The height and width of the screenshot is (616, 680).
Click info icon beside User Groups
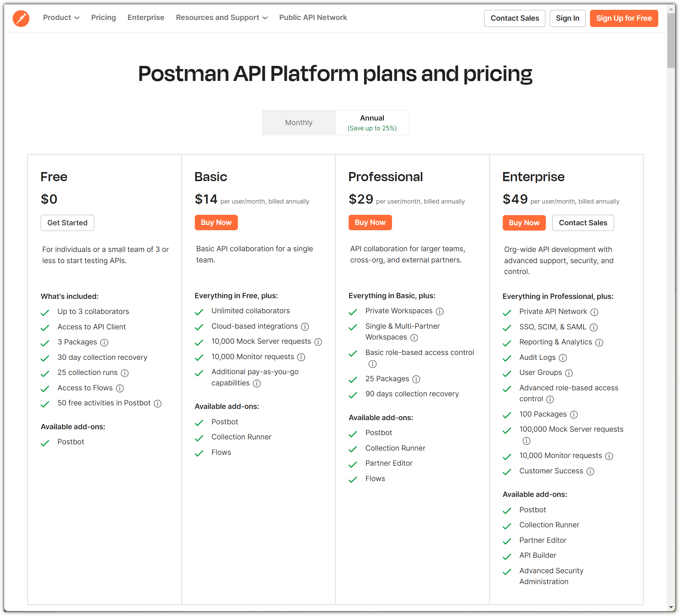tap(569, 373)
